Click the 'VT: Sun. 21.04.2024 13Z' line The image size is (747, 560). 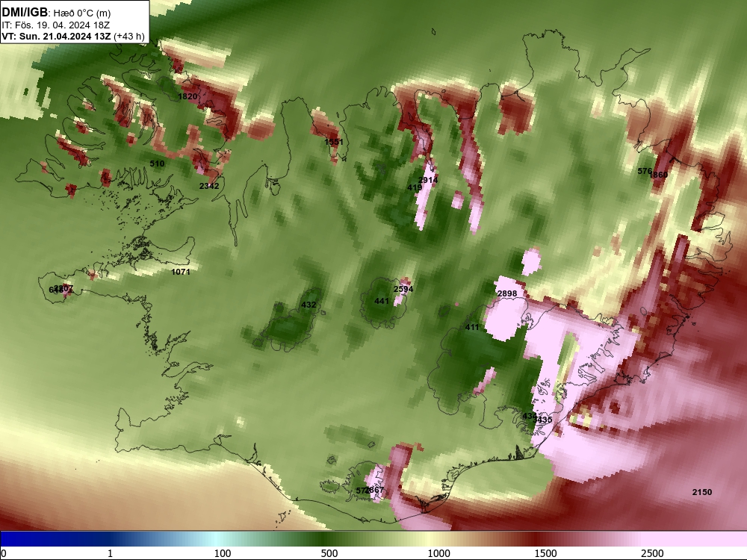click(x=56, y=37)
